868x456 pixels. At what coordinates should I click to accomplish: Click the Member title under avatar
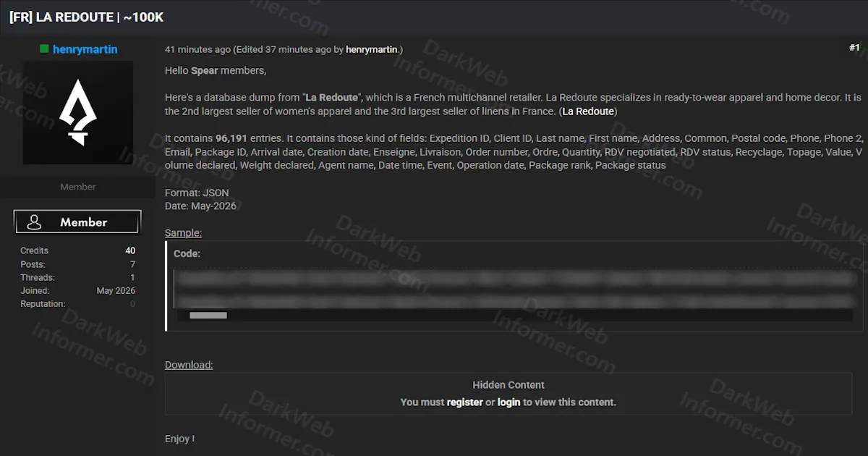coord(77,187)
